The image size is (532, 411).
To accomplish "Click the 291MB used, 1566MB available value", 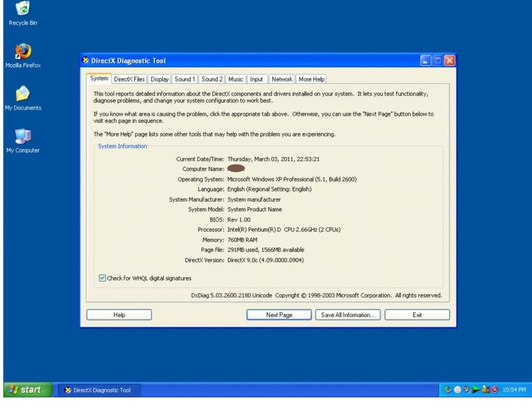I will (x=266, y=250).
